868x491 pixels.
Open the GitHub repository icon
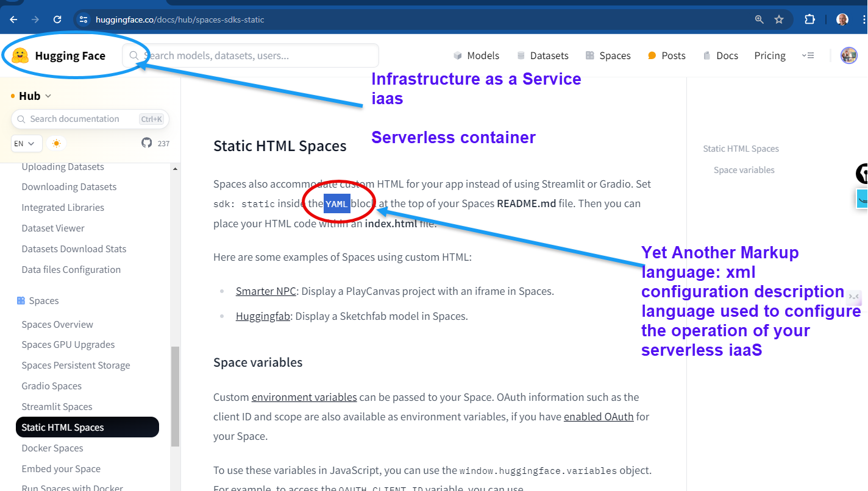146,143
